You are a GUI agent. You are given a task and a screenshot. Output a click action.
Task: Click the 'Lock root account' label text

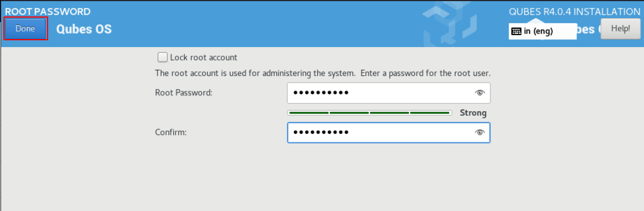(204, 58)
